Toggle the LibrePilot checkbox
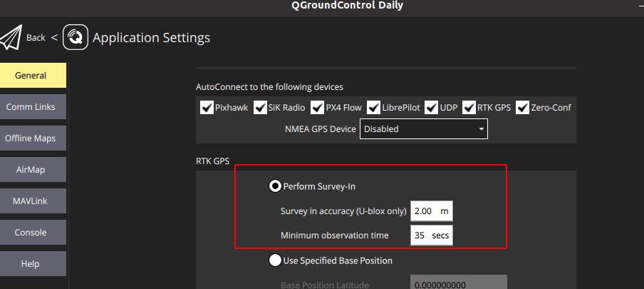 click(373, 108)
